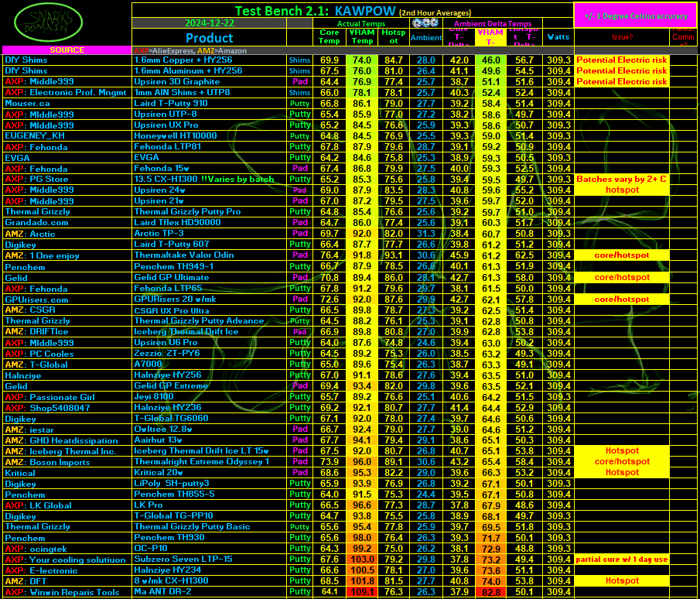Select the Upsiren UX Pro cell
700x599 pixels.
(210, 125)
